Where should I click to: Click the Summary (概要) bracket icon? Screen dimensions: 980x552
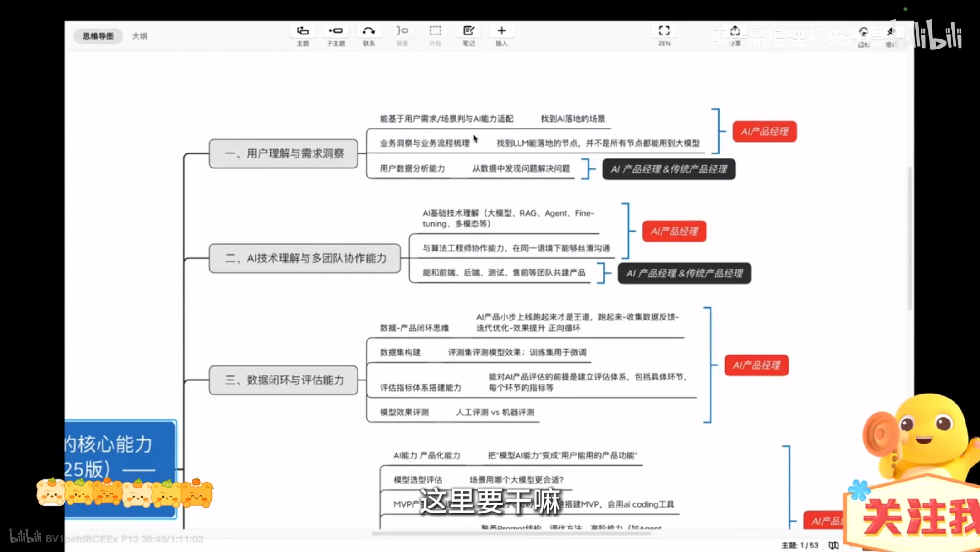402,31
